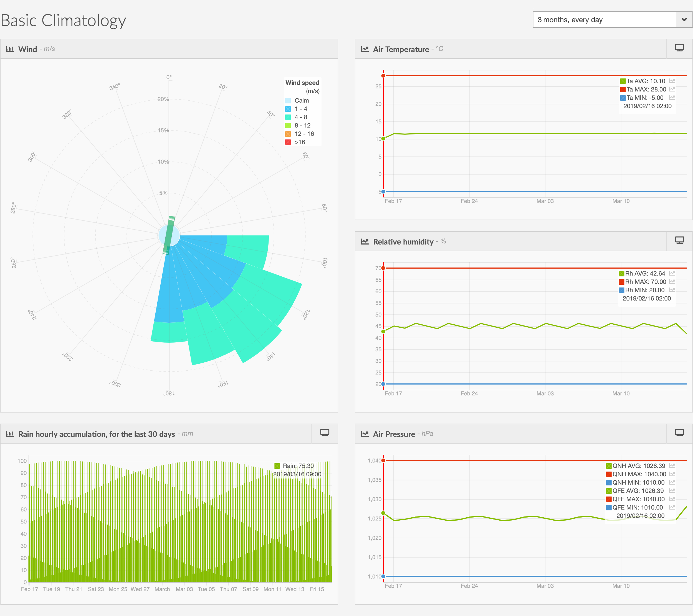Click the Air Temperature panel title

401,49
